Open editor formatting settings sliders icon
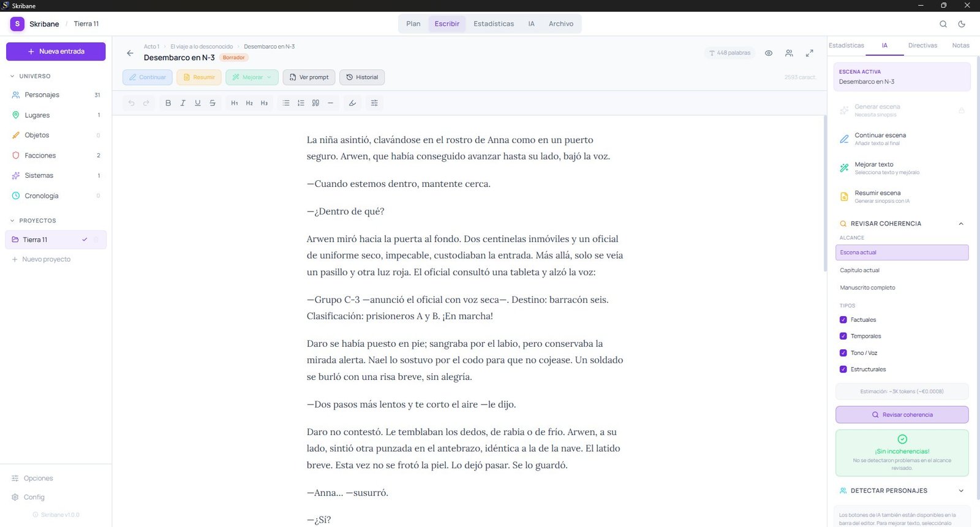This screenshot has height=527, width=980. click(374, 103)
